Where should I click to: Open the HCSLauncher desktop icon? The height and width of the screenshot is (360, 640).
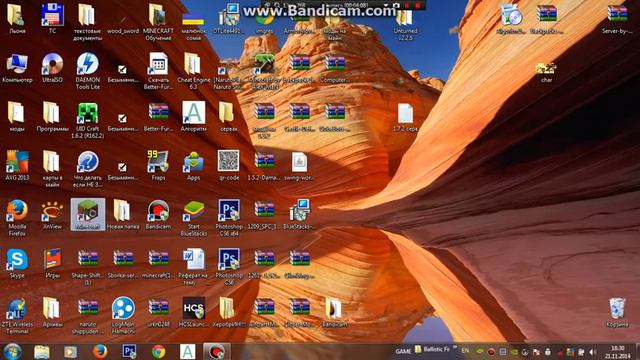tap(193, 312)
